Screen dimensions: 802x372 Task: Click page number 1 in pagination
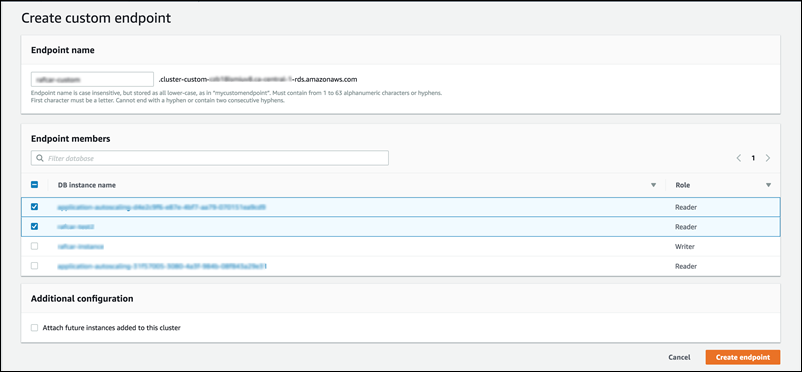tap(753, 159)
